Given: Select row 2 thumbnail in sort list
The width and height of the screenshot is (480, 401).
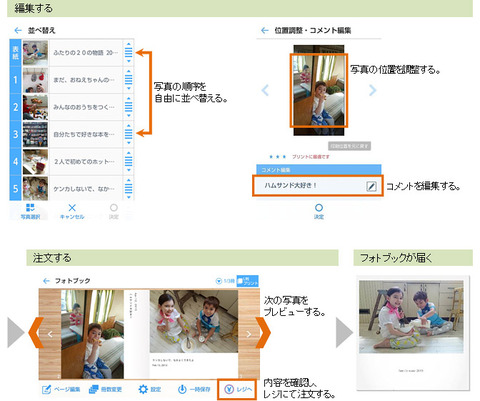Looking at the screenshot, I should click(x=35, y=107).
